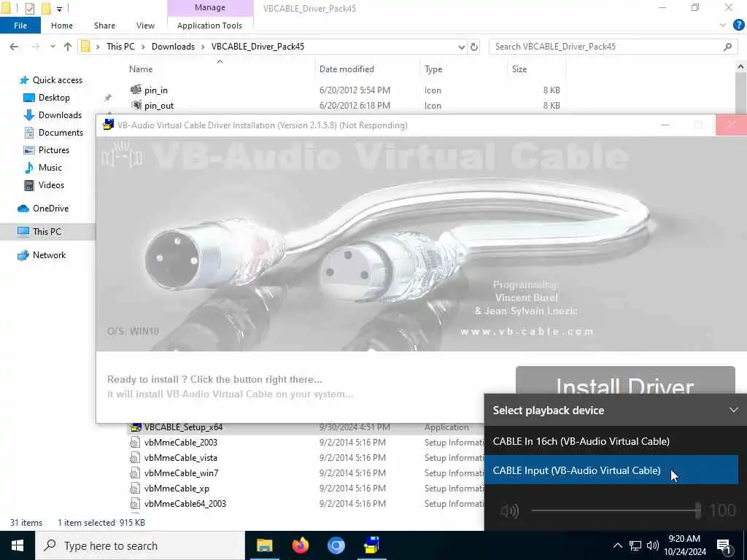Click the speaker volume tray icon
747x560 pixels.
coord(653,545)
